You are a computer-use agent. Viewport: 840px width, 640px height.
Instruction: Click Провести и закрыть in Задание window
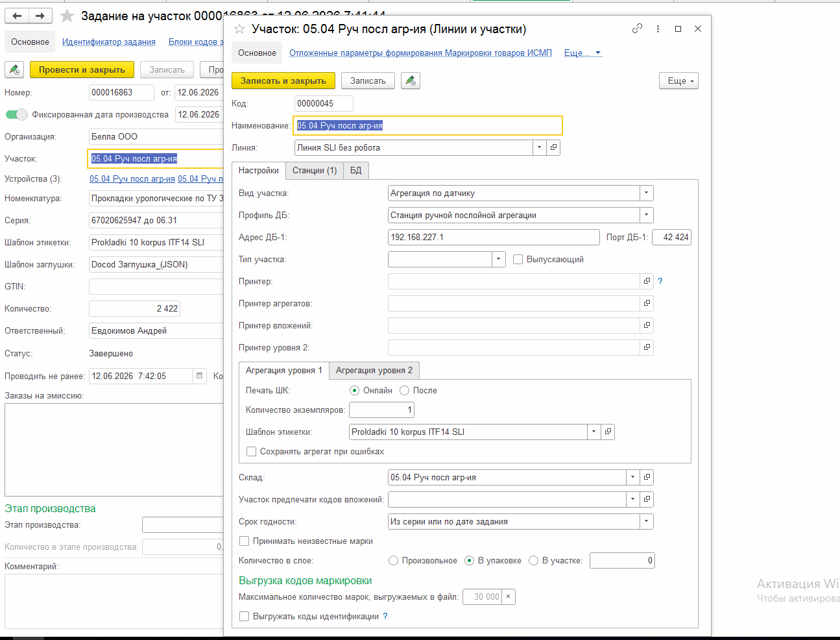[x=82, y=69]
